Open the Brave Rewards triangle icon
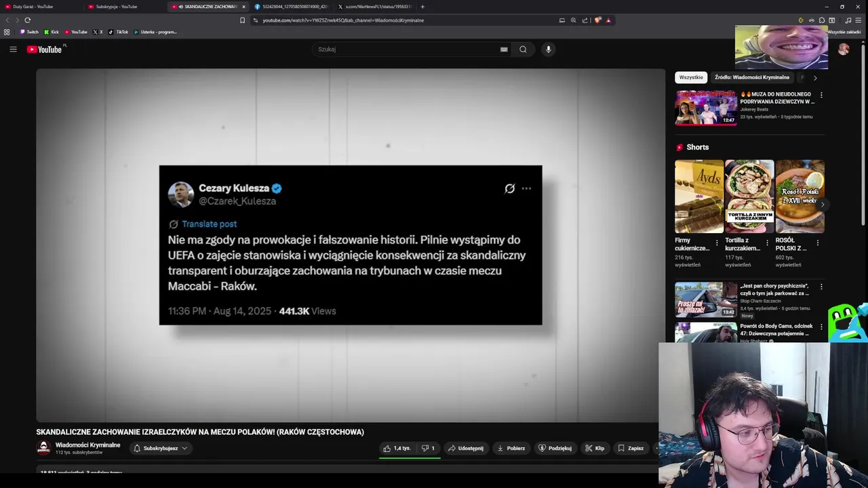 (608, 20)
